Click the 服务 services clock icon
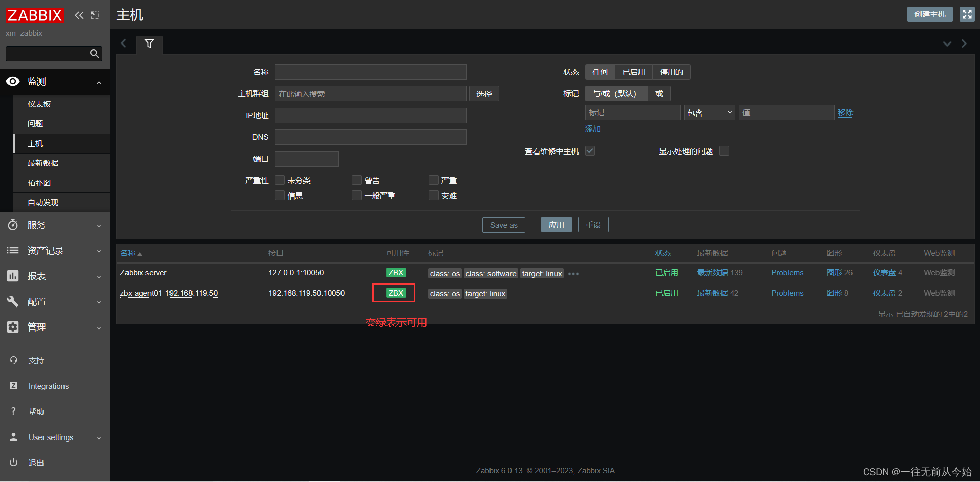 pos(12,225)
